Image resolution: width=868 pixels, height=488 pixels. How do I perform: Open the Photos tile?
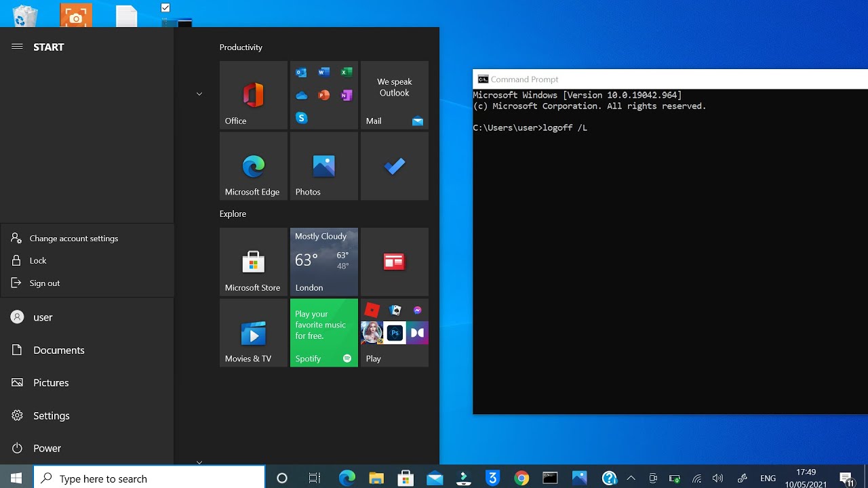point(324,166)
